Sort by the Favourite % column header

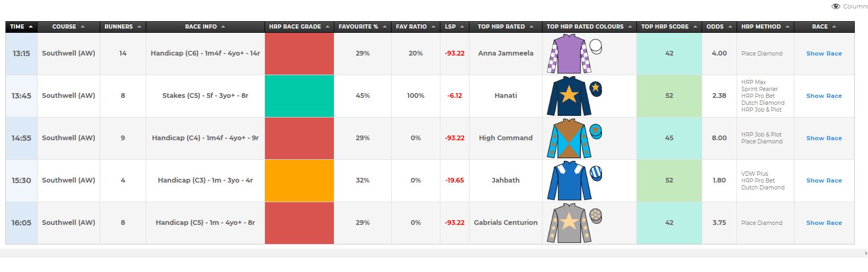click(x=362, y=26)
